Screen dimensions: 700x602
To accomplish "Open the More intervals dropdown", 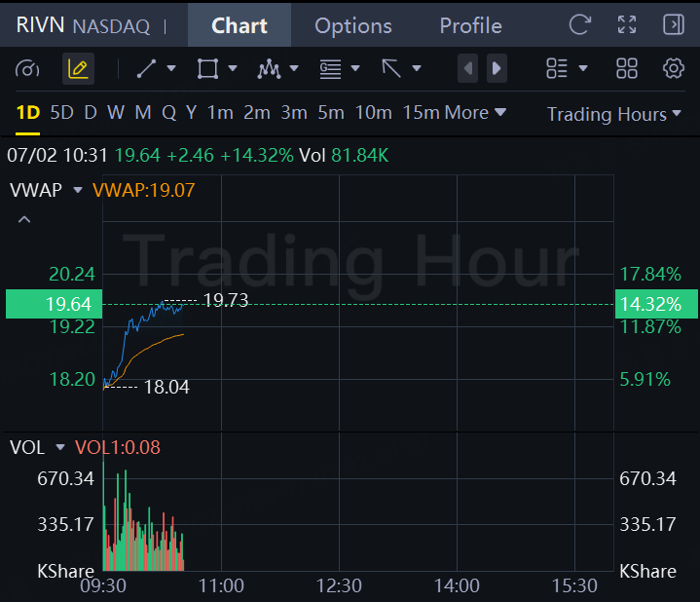I will 475,113.
